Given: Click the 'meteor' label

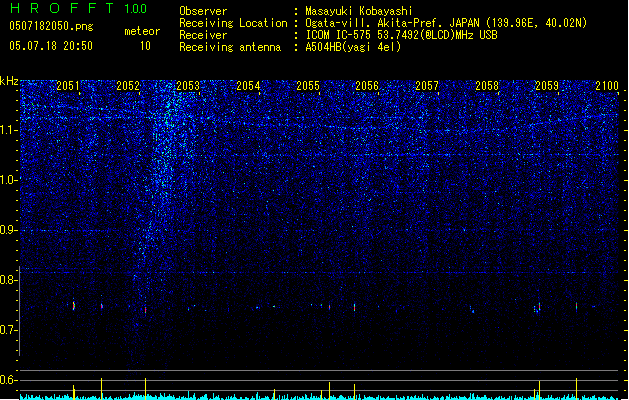Looking at the screenshot, I should click(142, 31).
